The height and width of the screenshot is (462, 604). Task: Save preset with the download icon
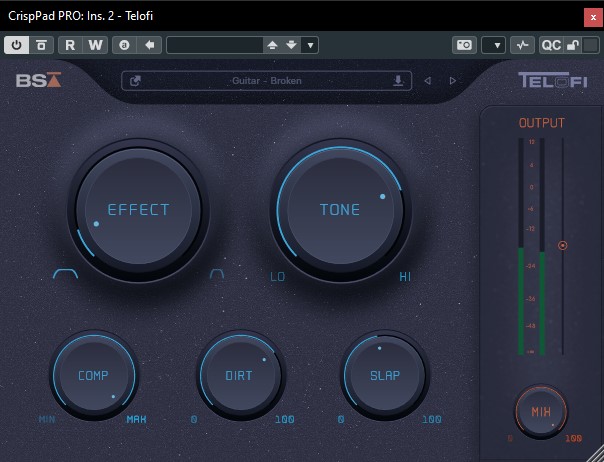pyautogui.click(x=398, y=81)
